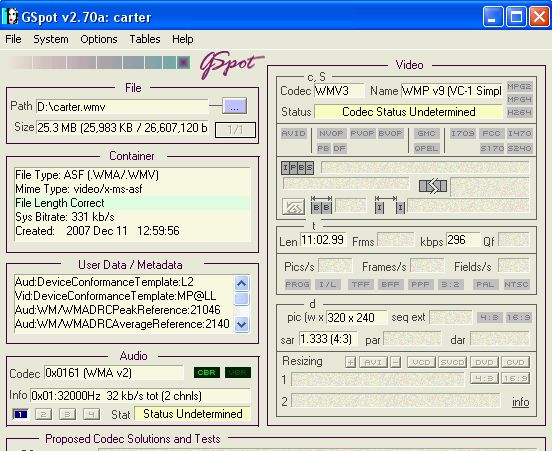Viewport: 552px width, 451px height.
Task: Click the Resizing AVI button
Action: [373, 362]
